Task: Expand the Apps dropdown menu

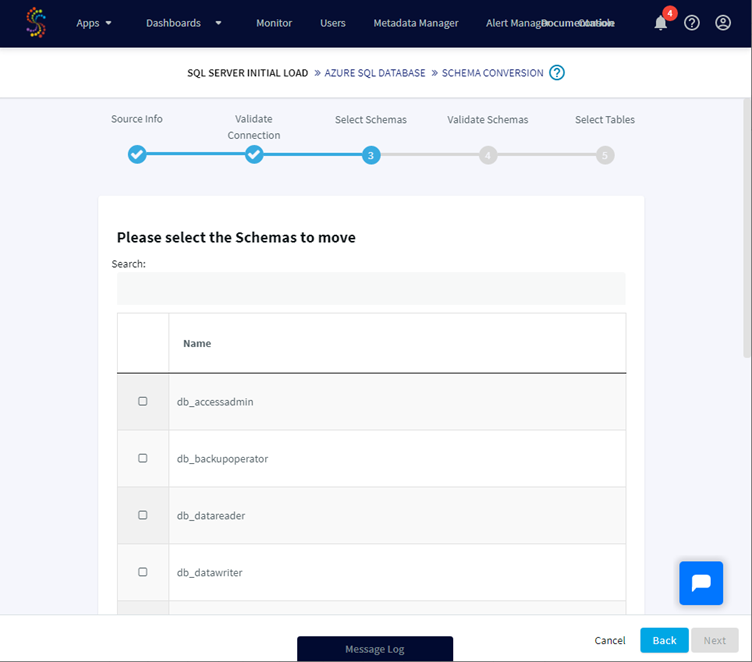Action: tap(94, 23)
